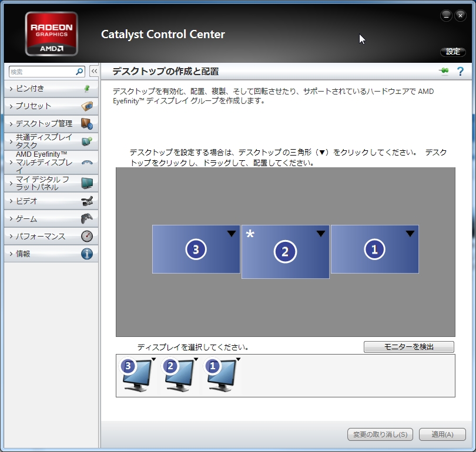476x452 pixels.
Task: Click the デスクトップの作成と配置 page title
Action: [x=166, y=72]
